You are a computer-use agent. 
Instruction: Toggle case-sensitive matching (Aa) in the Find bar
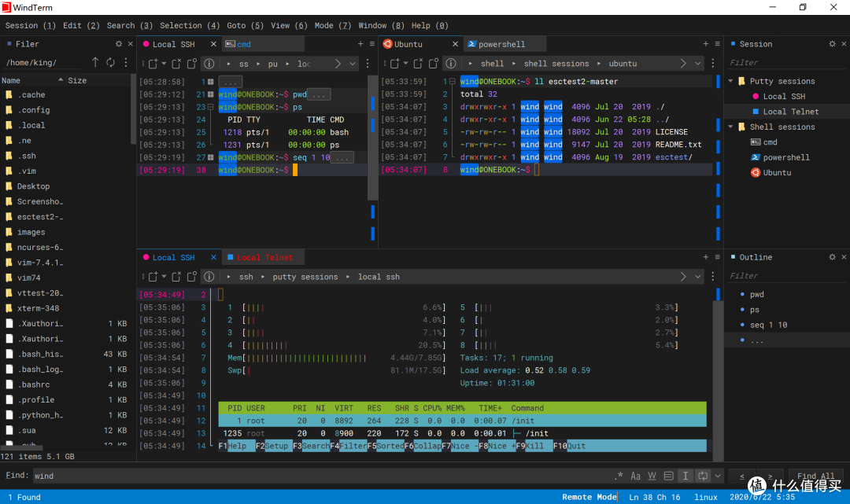[635, 476]
